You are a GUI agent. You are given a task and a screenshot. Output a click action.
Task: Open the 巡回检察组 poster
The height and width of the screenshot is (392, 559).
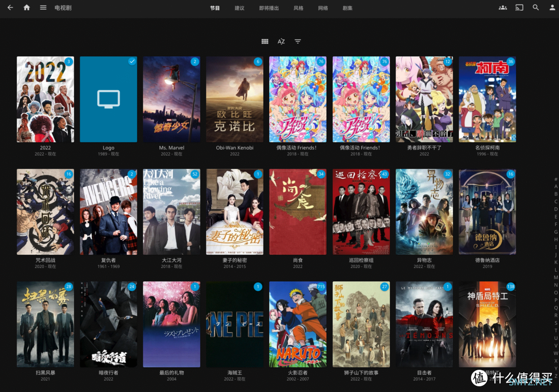point(361,212)
